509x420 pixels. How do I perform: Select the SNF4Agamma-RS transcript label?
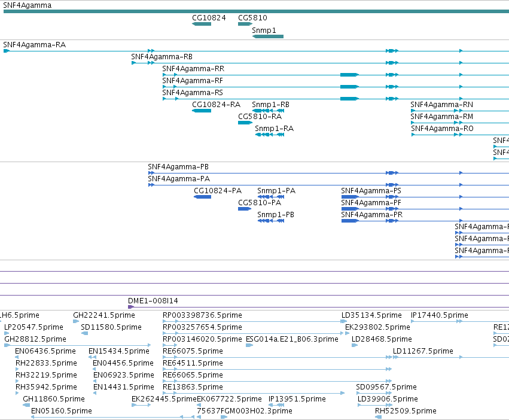coord(193,93)
